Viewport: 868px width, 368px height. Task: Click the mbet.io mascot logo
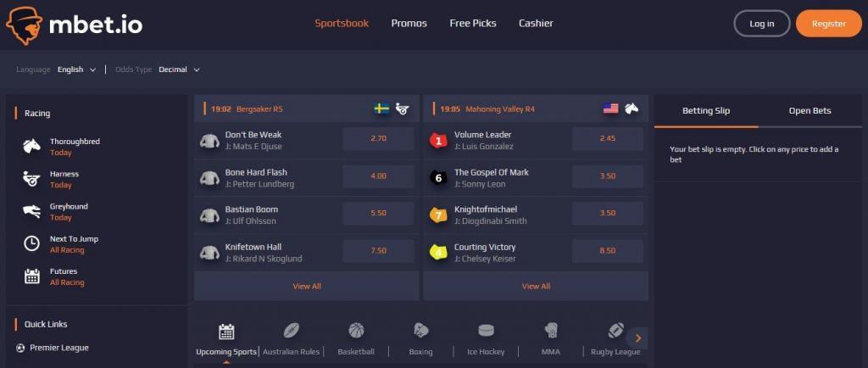(24, 26)
